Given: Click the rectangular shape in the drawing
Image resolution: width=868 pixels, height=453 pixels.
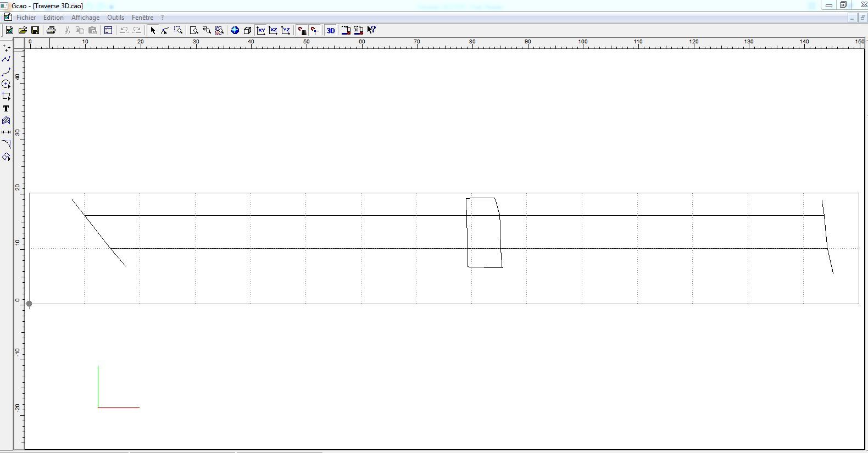Looking at the screenshot, I should pos(484,233).
